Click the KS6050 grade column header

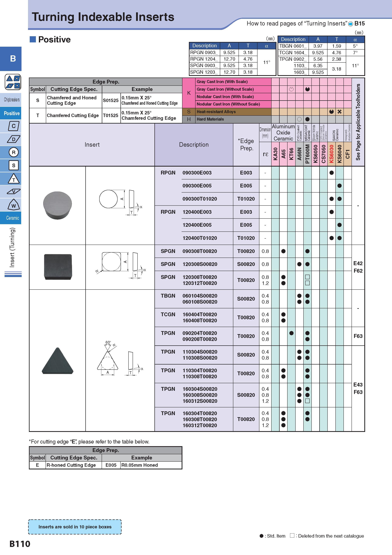(x=315, y=154)
